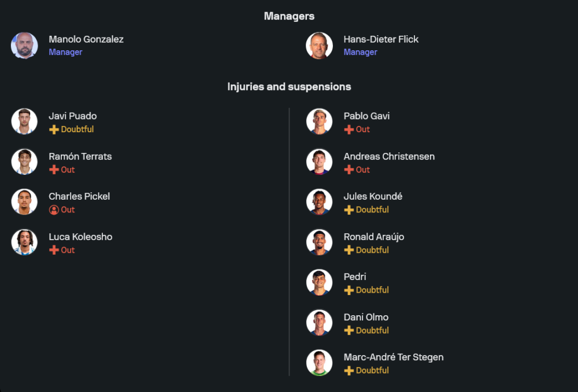
Task: Open Hans-Dieter Flick's profile photo
Action: click(319, 46)
